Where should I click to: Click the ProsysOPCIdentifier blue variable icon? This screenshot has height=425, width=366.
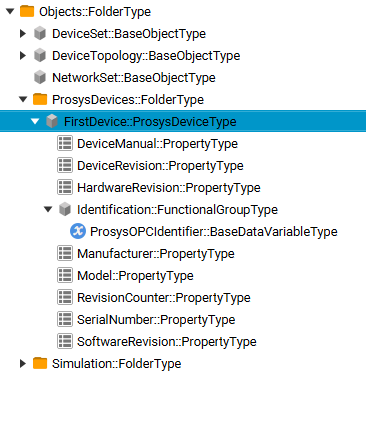pyautogui.click(x=78, y=231)
